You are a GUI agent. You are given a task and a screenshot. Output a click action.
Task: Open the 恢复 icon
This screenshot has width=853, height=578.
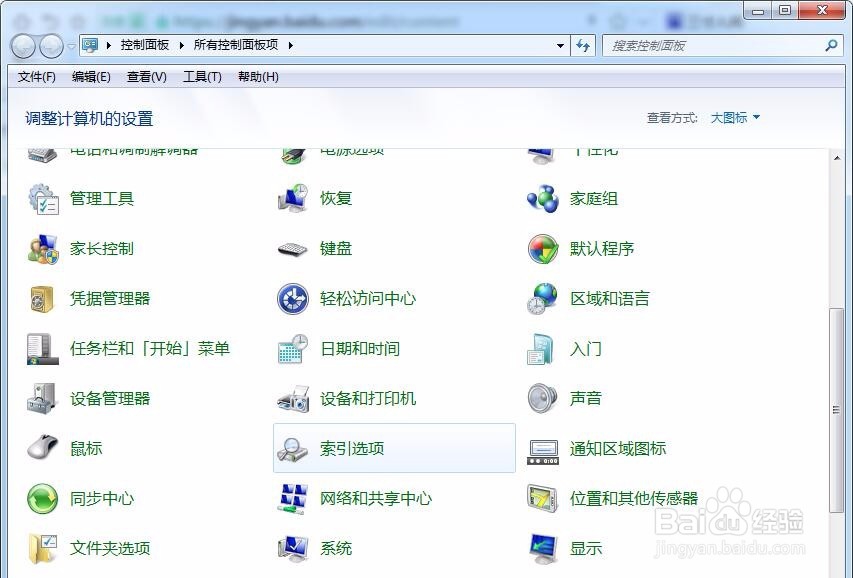pyautogui.click(x=293, y=199)
